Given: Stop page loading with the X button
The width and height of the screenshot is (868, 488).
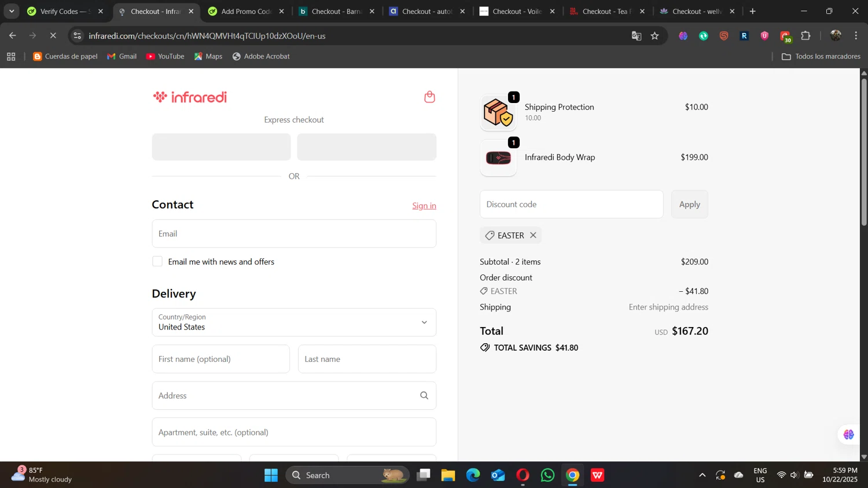Looking at the screenshot, I should [x=53, y=36].
